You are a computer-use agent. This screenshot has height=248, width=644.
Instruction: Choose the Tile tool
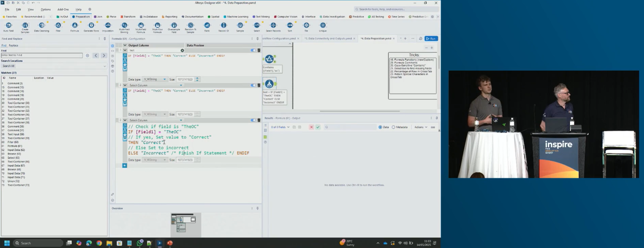point(306,27)
